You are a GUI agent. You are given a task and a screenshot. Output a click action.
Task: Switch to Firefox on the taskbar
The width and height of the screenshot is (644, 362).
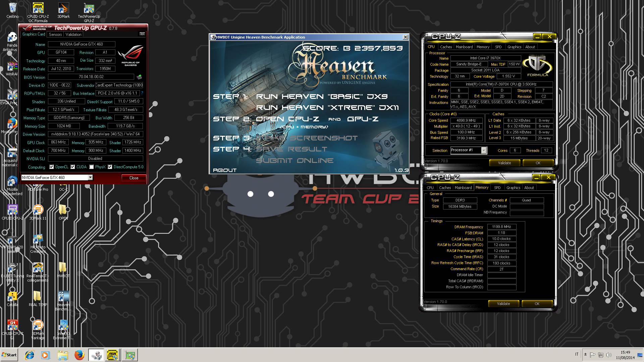click(x=79, y=355)
